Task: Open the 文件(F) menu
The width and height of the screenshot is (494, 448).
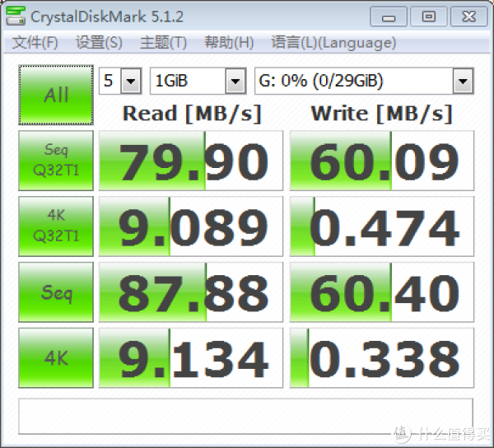Action: tap(35, 43)
